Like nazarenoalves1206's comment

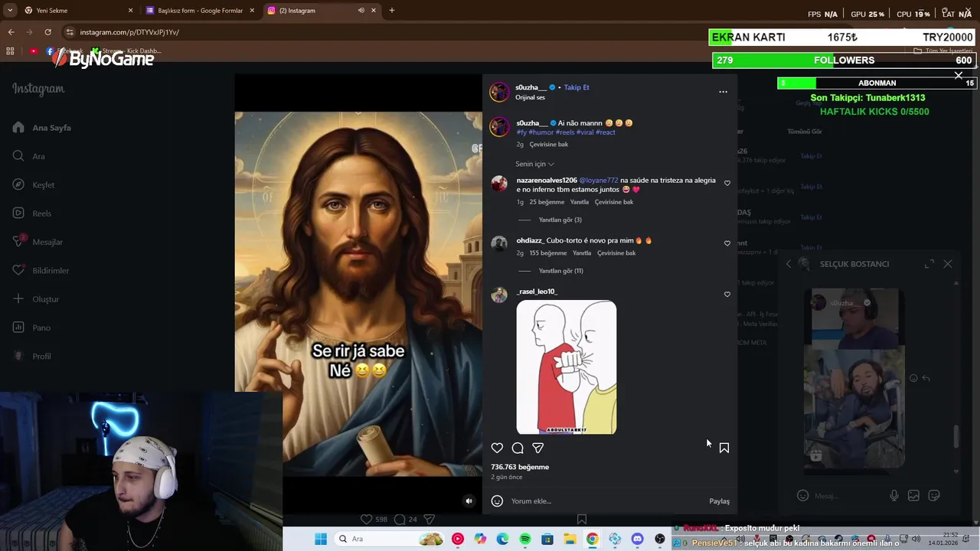coord(727,183)
